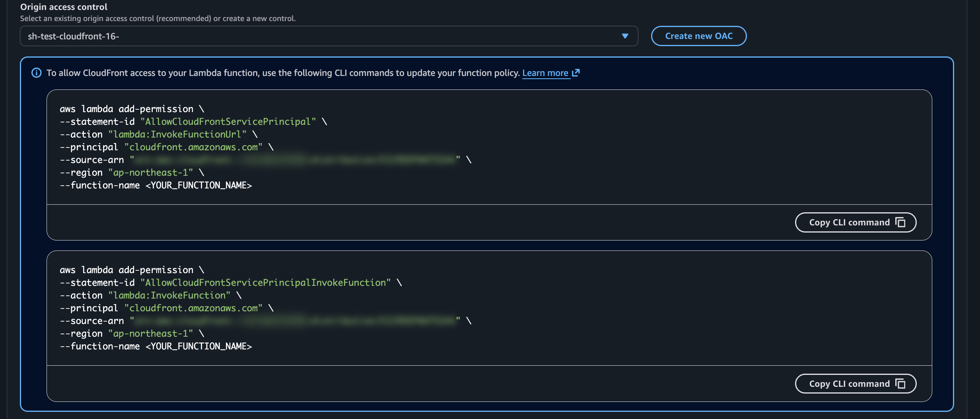Copy the InvokeFunctionUrl CLI command
The width and height of the screenshot is (980, 419).
coord(856,223)
